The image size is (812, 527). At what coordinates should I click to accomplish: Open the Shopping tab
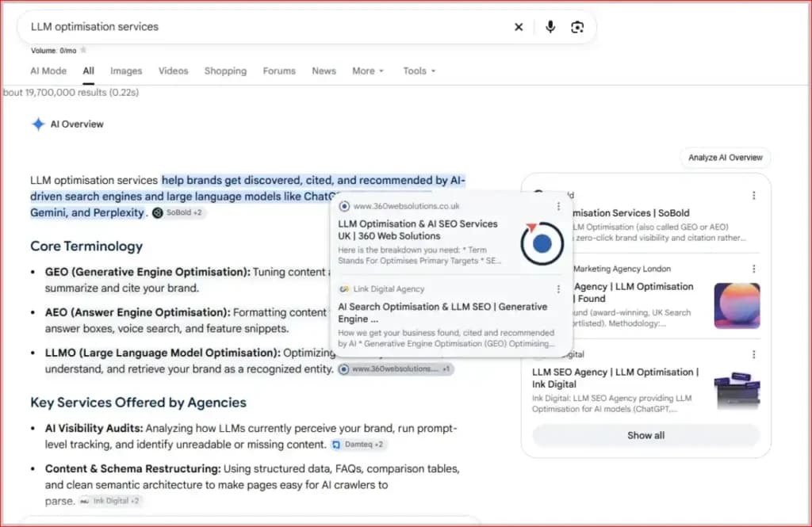pyautogui.click(x=225, y=71)
